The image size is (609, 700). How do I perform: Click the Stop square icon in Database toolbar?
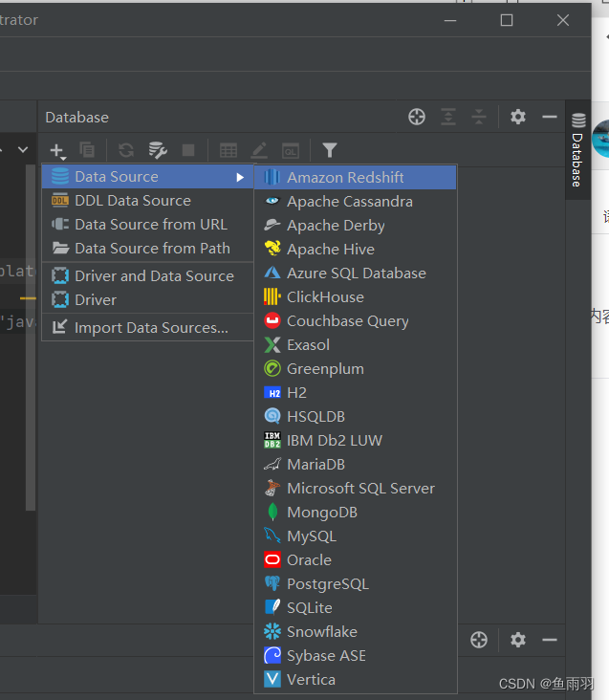[x=188, y=150]
